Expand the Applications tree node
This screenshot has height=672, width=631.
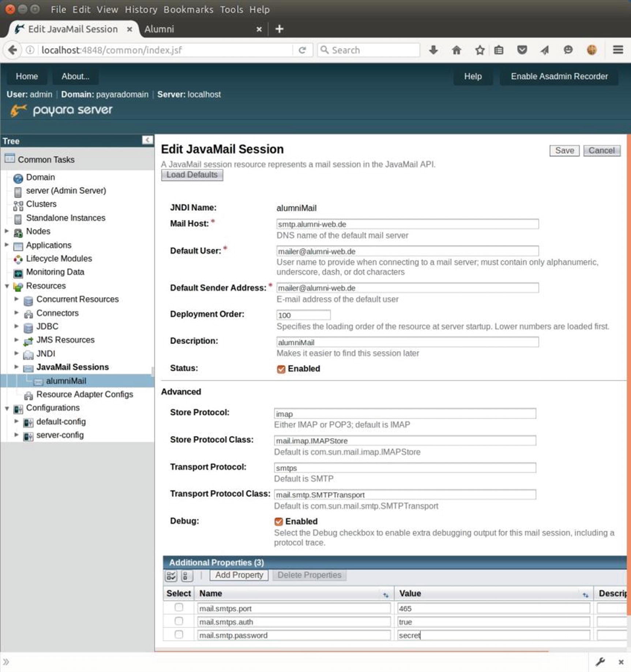tap(7, 245)
